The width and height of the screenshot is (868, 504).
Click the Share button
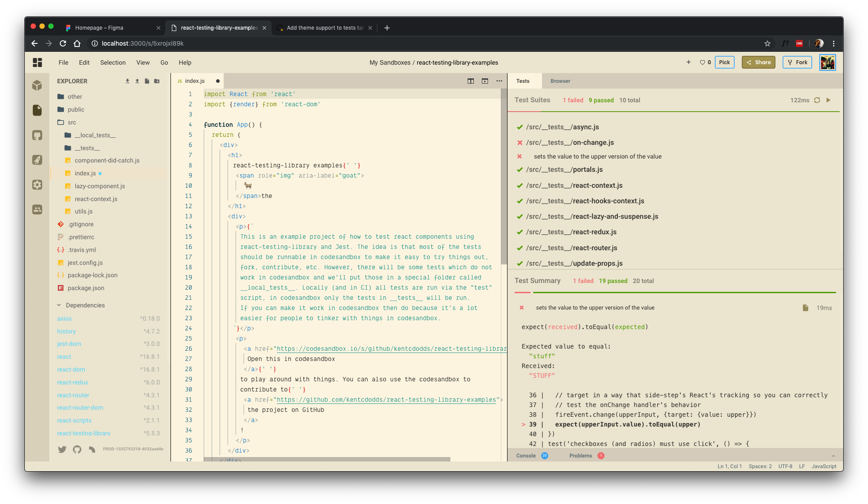[758, 62]
